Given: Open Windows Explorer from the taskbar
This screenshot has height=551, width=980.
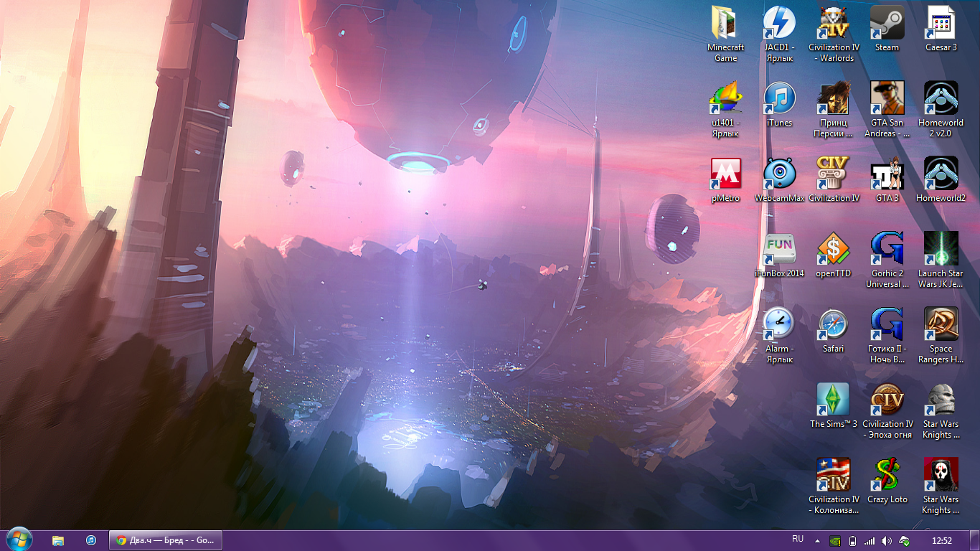Looking at the screenshot, I should click(58, 540).
